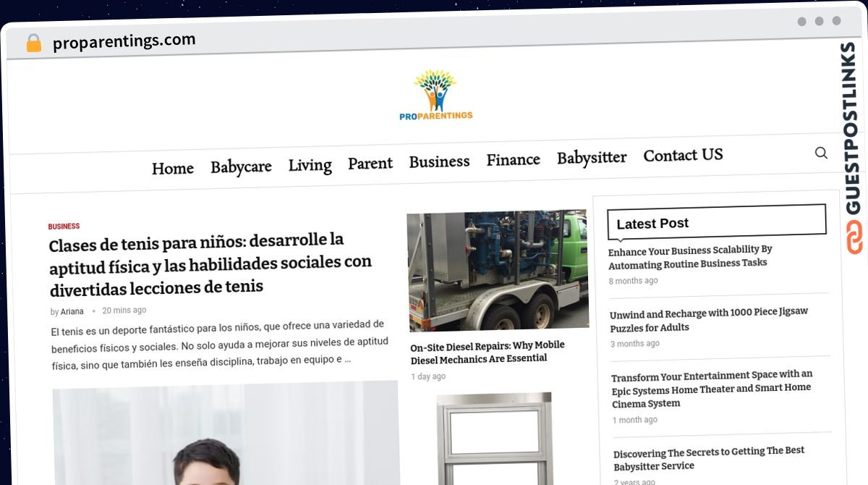Click the proparentings.com address text

[124, 42]
